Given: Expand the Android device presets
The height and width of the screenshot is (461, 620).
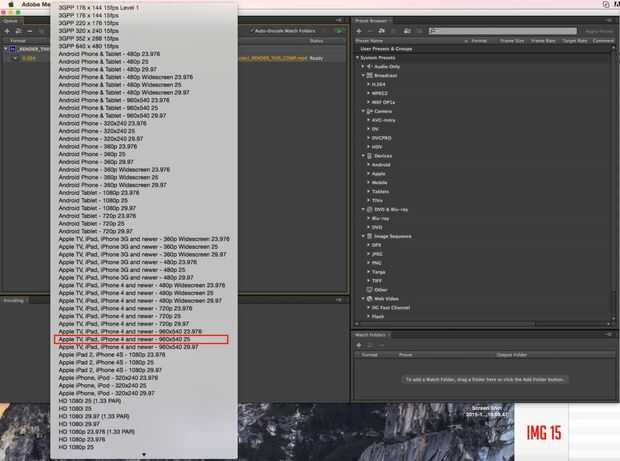Looking at the screenshot, I should point(368,164).
